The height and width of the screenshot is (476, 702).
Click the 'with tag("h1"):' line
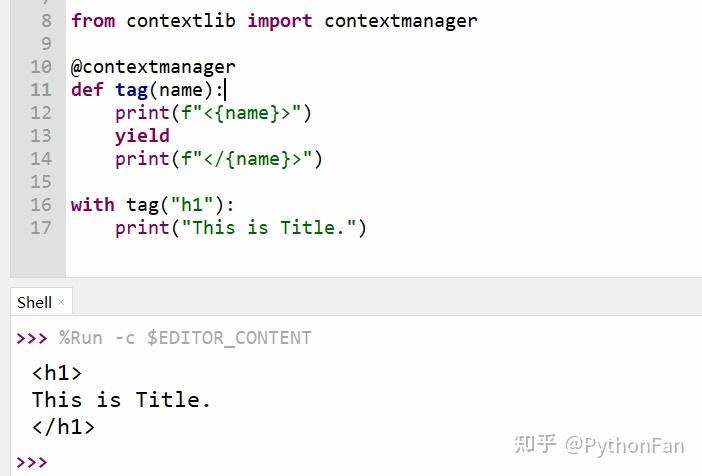click(x=152, y=205)
